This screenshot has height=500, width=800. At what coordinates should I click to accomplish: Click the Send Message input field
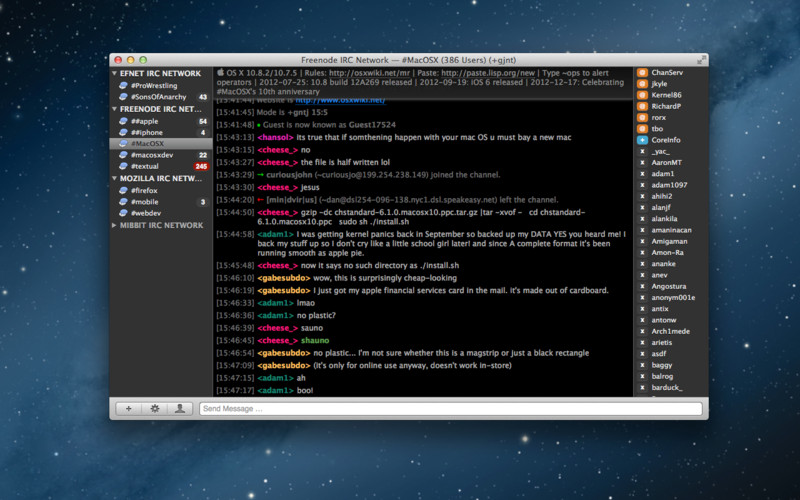coord(451,409)
